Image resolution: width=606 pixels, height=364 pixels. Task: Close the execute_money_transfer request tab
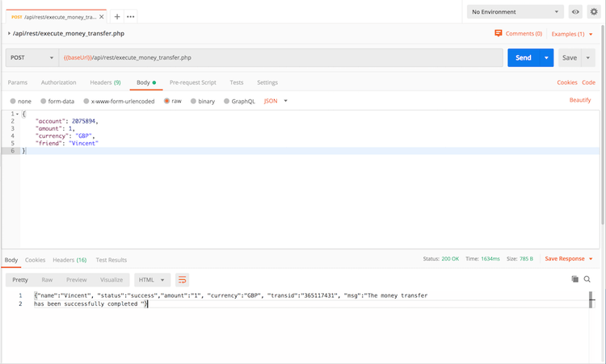click(x=101, y=16)
